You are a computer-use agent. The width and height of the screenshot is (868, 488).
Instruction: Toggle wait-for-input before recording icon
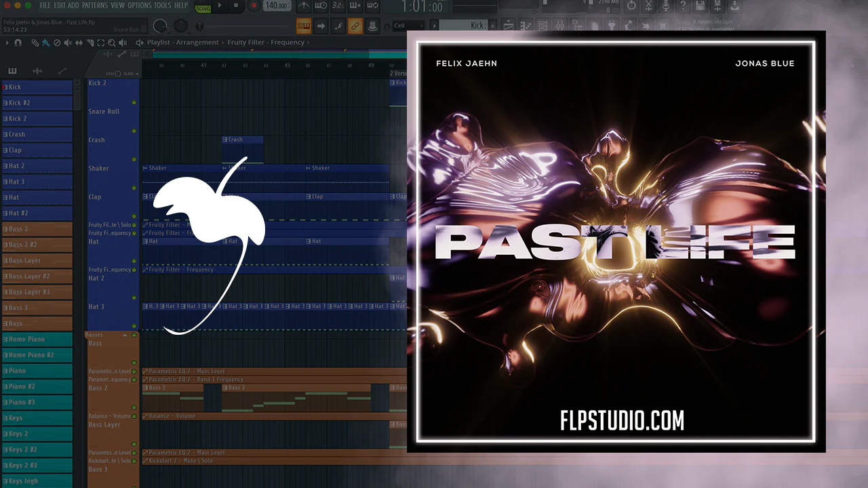point(321,6)
